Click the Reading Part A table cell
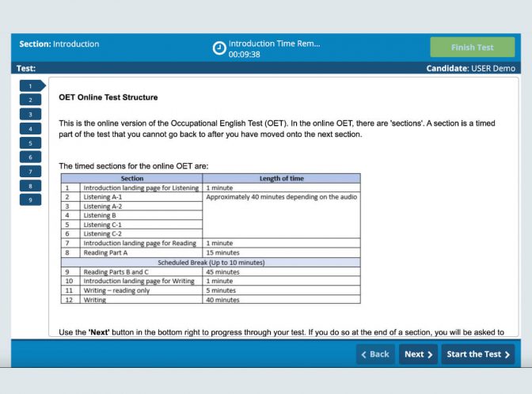 (108, 252)
